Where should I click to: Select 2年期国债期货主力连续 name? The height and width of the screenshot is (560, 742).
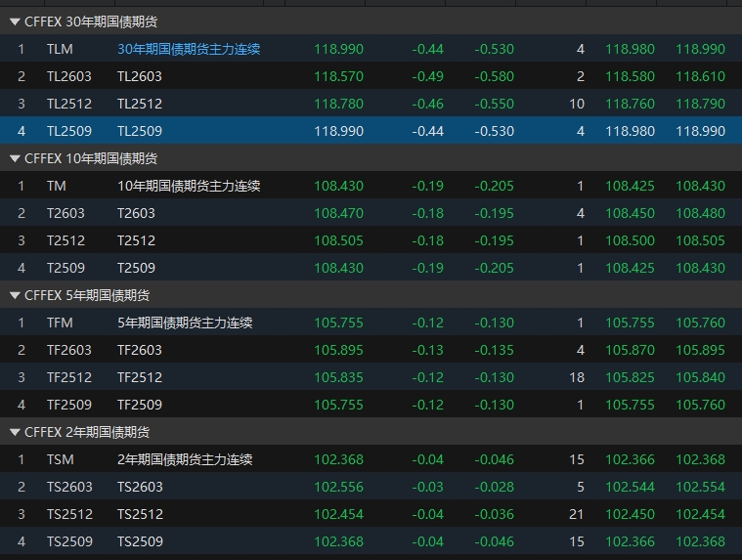pyautogui.click(x=185, y=459)
